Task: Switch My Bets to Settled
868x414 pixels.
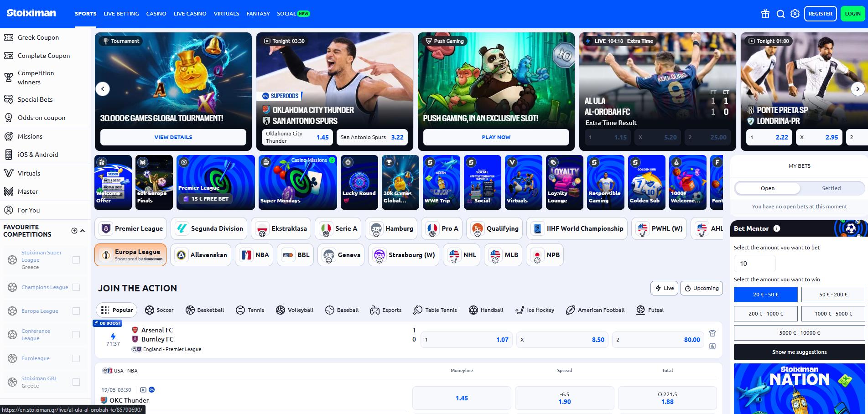Action: click(832, 188)
